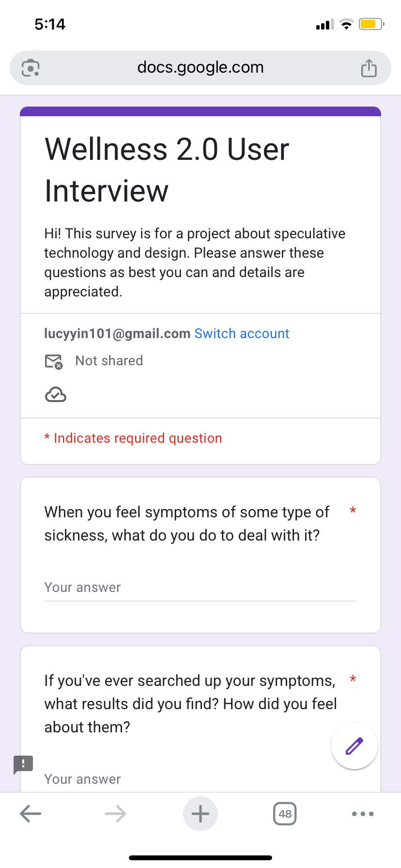Open the tab switcher showing 48

pyautogui.click(x=285, y=814)
